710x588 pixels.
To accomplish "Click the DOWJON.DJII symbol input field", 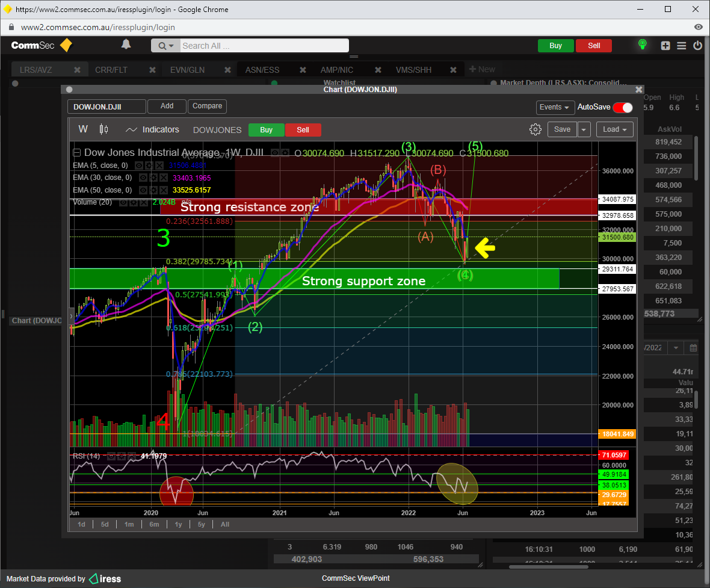I will click(107, 107).
